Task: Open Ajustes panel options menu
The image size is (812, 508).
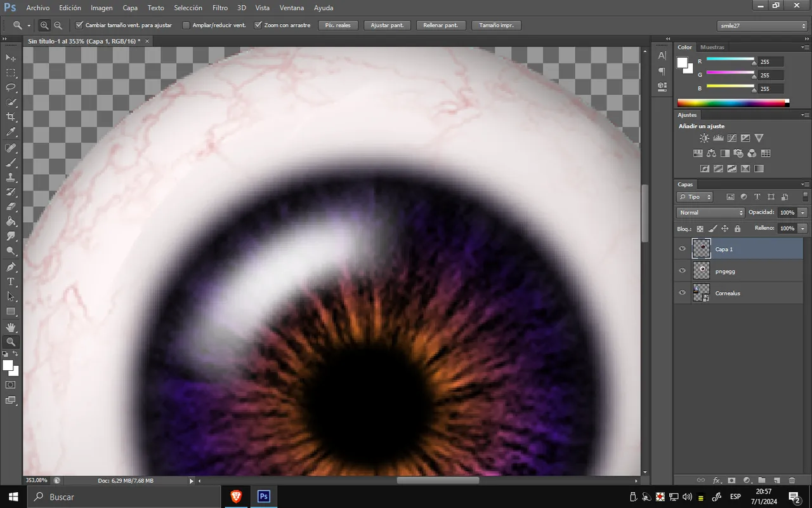Action: click(x=804, y=116)
